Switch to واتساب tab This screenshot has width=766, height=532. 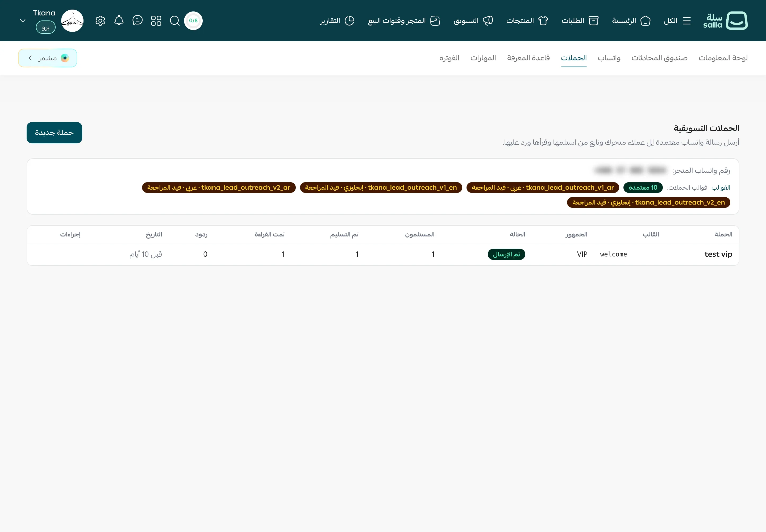pyautogui.click(x=609, y=58)
